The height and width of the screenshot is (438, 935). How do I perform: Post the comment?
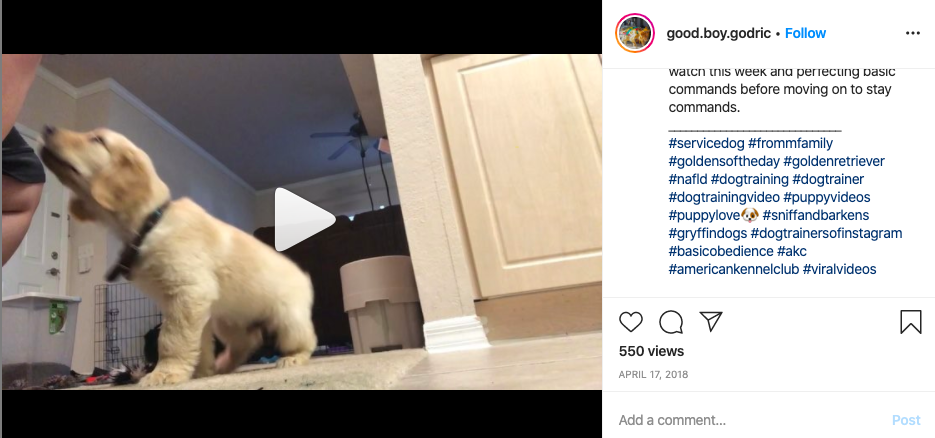(906, 420)
